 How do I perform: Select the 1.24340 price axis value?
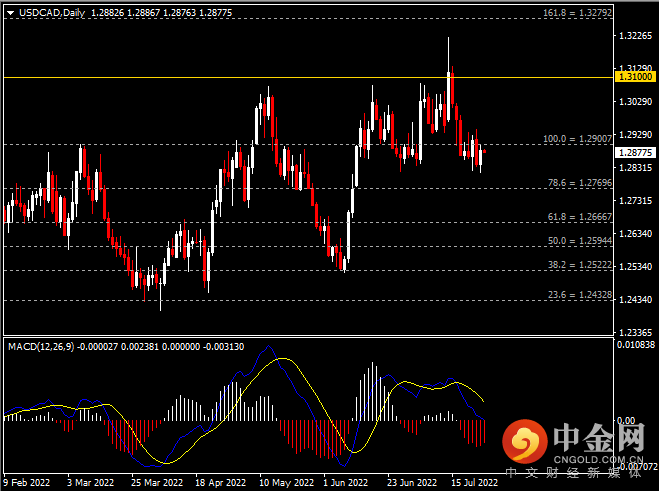click(636, 300)
